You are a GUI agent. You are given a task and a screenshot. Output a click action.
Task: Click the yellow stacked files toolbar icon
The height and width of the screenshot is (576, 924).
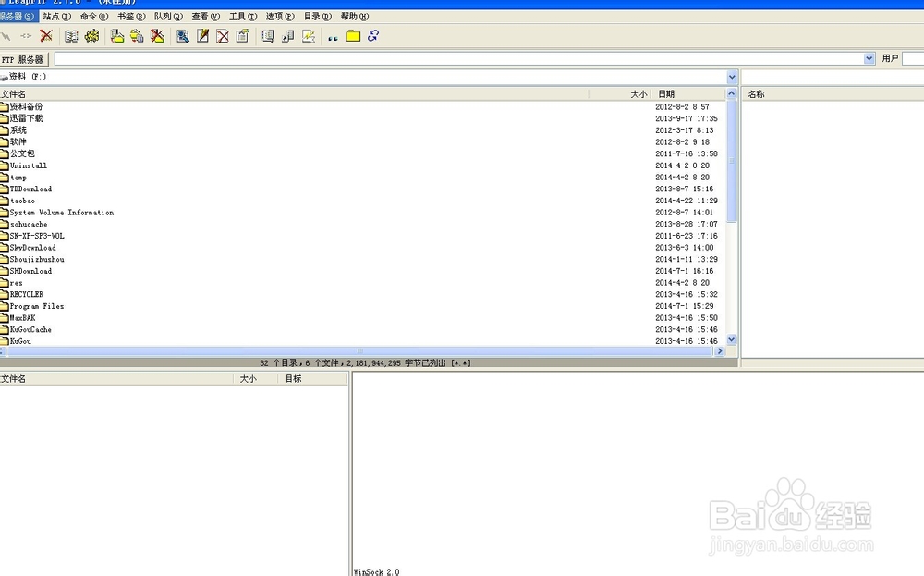[138, 36]
